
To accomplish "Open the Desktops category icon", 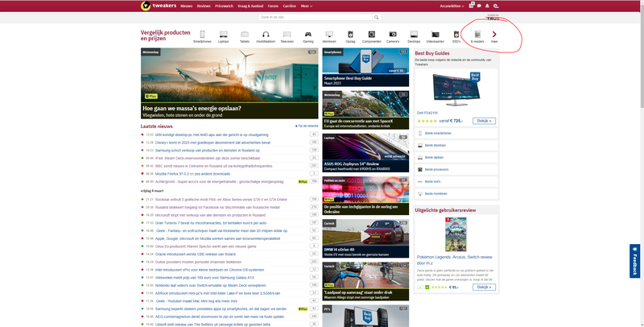I will click(x=414, y=35).
